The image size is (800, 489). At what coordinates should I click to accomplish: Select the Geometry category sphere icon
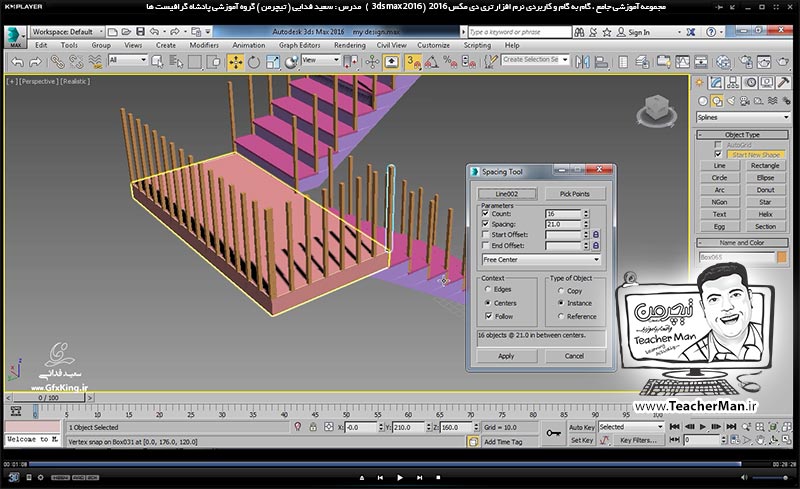[x=703, y=101]
